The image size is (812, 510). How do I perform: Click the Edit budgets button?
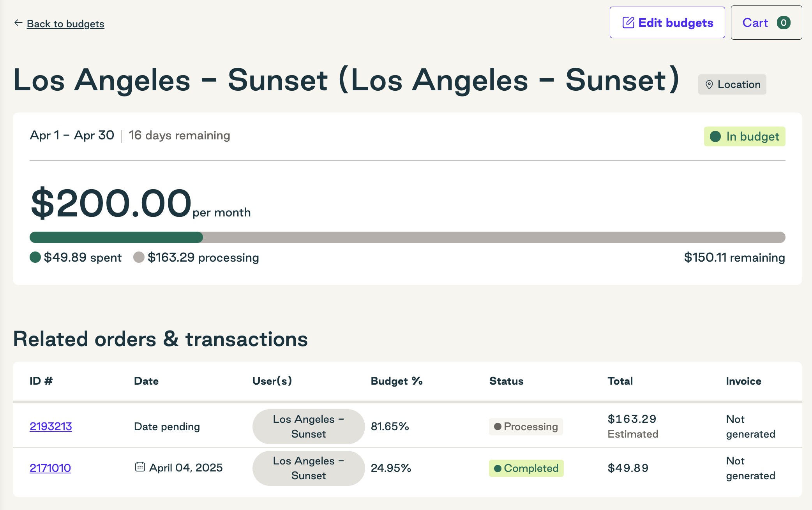pyautogui.click(x=667, y=23)
